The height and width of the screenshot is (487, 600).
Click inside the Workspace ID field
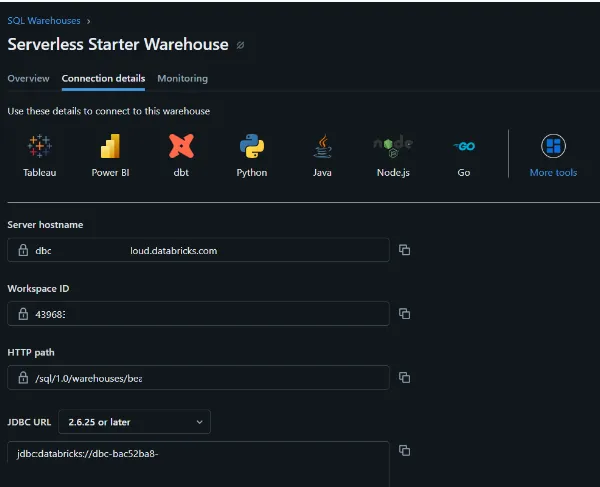pos(199,314)
